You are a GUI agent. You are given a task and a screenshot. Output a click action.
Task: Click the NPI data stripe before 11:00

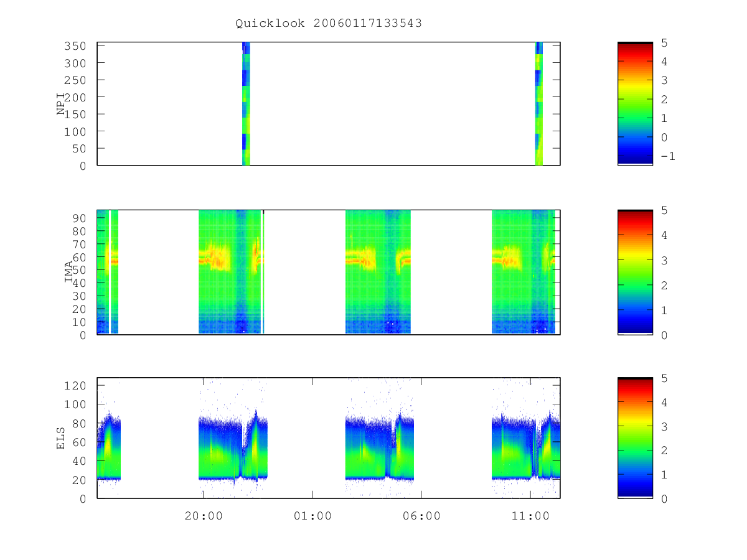539,104
